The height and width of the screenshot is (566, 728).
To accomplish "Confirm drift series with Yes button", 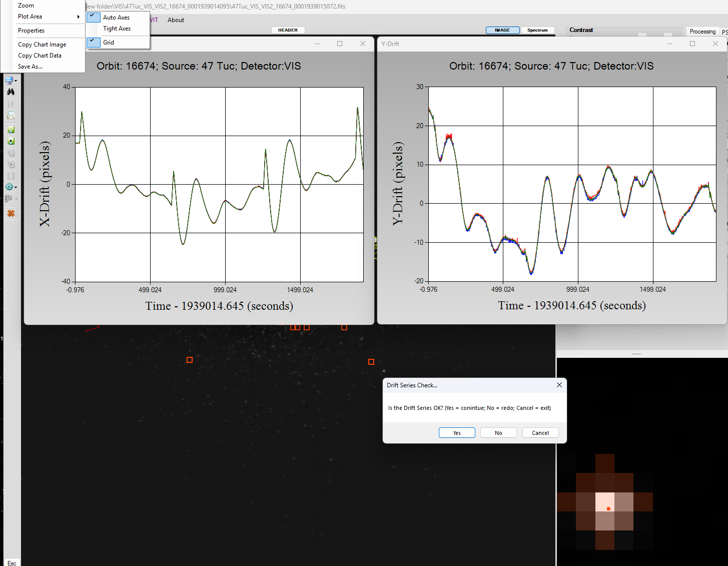I will click(x=456, y=433).
